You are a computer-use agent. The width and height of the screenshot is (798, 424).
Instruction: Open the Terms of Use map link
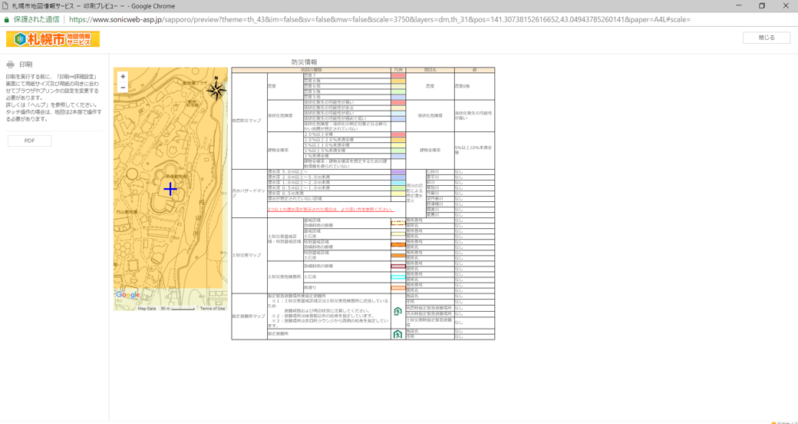[212, 308]
